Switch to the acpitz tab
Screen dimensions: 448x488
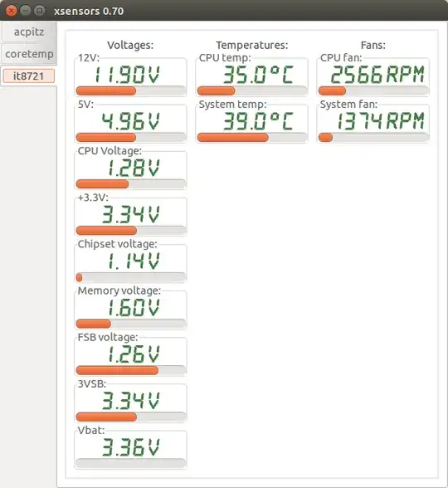tap(28, 32)
